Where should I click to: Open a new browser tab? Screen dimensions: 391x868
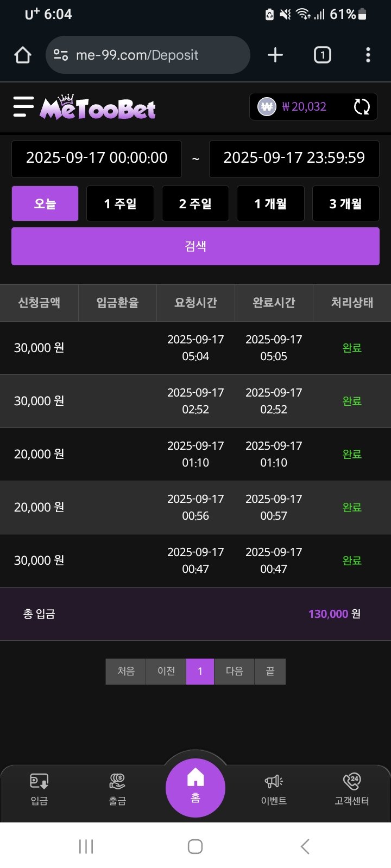[275, 55]
